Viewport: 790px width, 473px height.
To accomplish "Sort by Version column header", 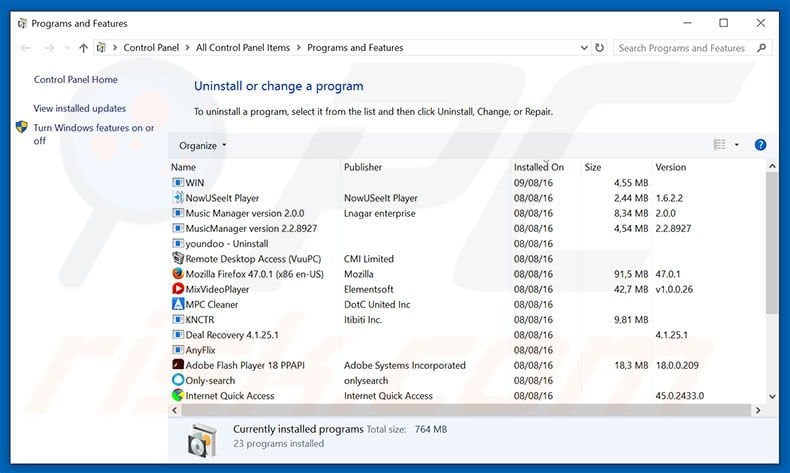I will (671, 167).
